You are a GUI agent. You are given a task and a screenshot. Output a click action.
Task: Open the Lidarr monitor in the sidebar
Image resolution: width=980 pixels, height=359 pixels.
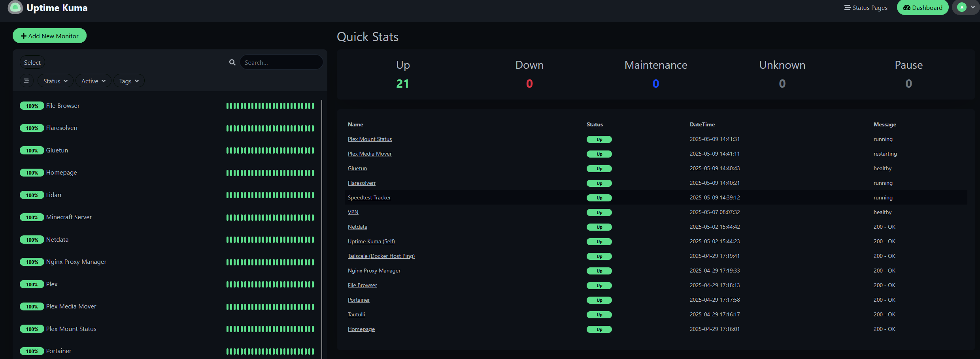167,195
